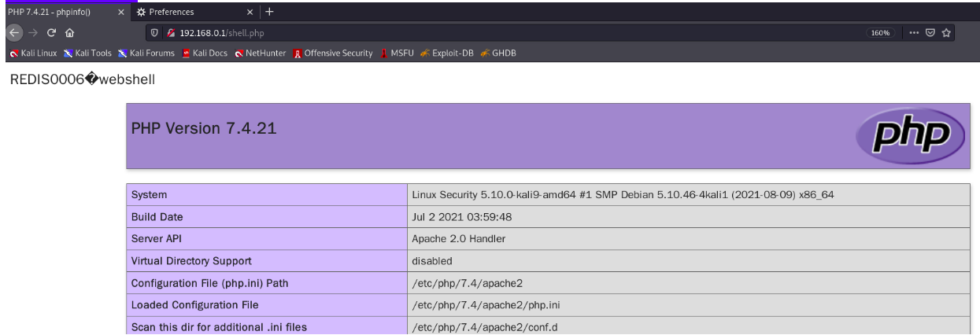
Task: Open the 160% zoom level indicator
Action: coord(881,33)
